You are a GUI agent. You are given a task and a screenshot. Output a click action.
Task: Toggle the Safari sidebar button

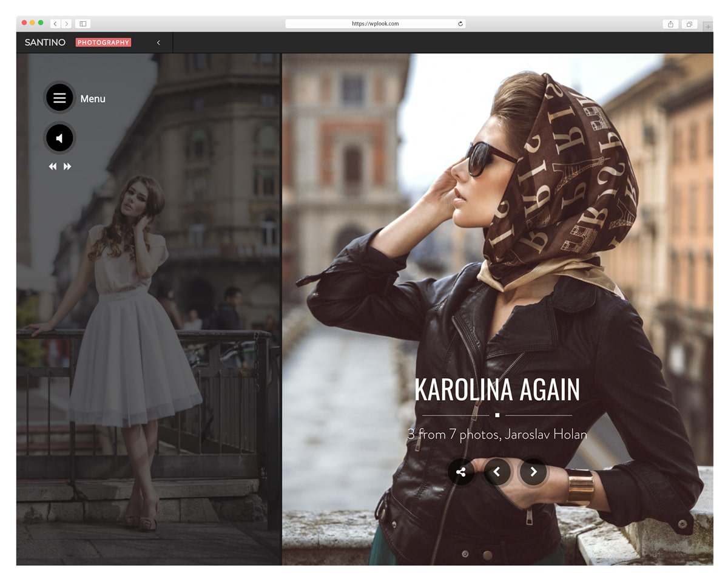click(x=83, y=24)
